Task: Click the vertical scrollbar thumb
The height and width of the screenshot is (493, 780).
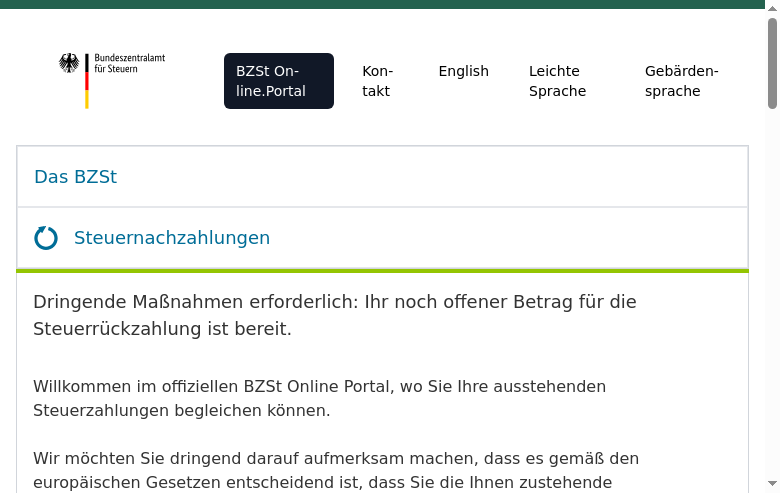Action: click(x=772, y=63)
